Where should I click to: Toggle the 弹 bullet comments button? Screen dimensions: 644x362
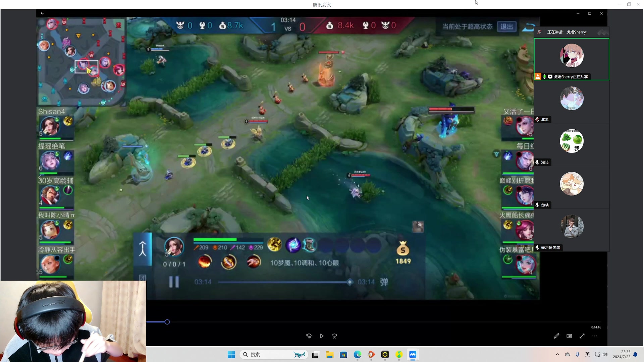coord(384,282)
